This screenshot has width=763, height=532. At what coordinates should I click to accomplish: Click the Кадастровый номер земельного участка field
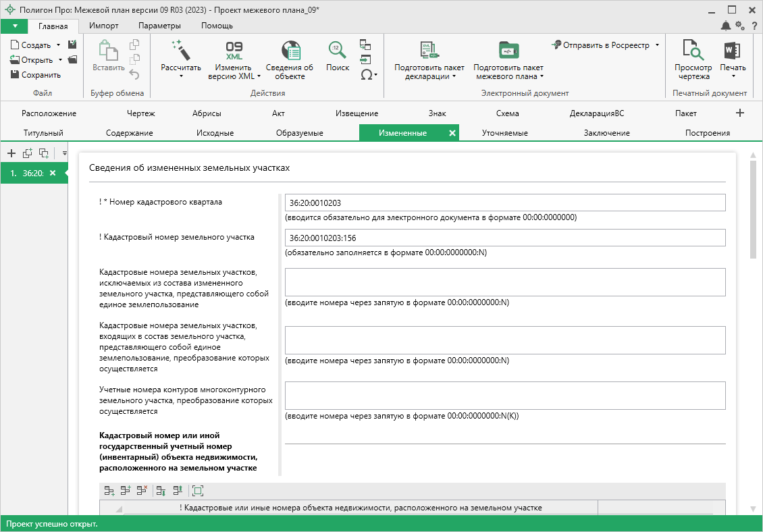point(504,238)
